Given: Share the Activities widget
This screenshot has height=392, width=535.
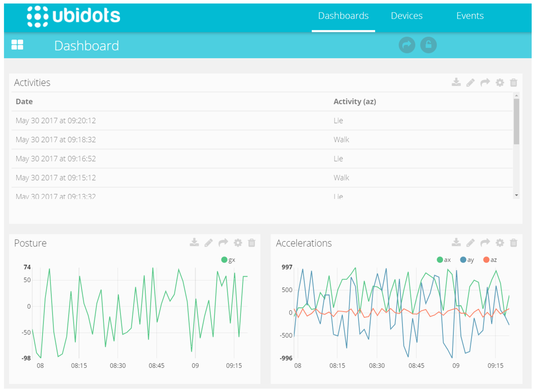Looking at the screenshot, I should [x=485, y=82].
